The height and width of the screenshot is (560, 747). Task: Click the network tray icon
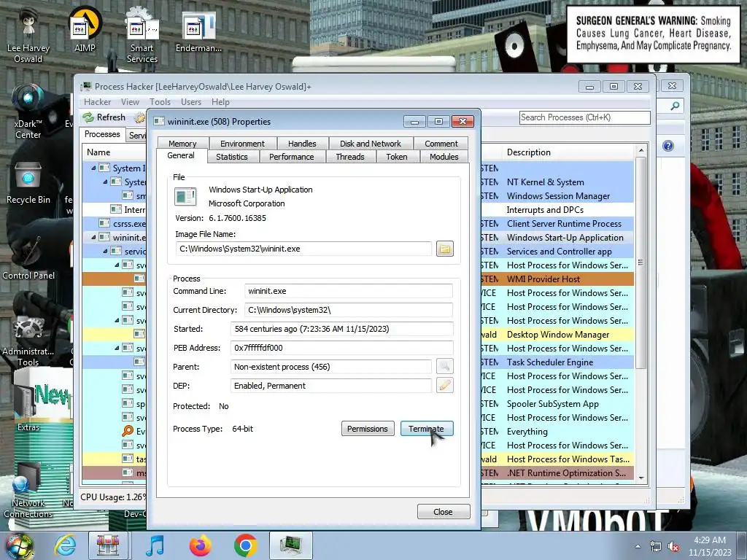tap(656, 547)
